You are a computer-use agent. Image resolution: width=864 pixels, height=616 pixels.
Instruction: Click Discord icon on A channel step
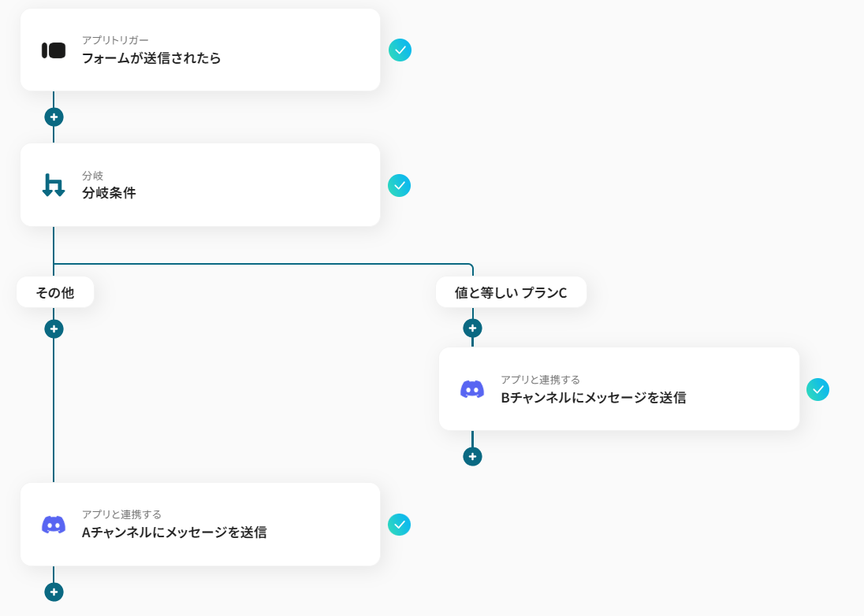(54, 525)
